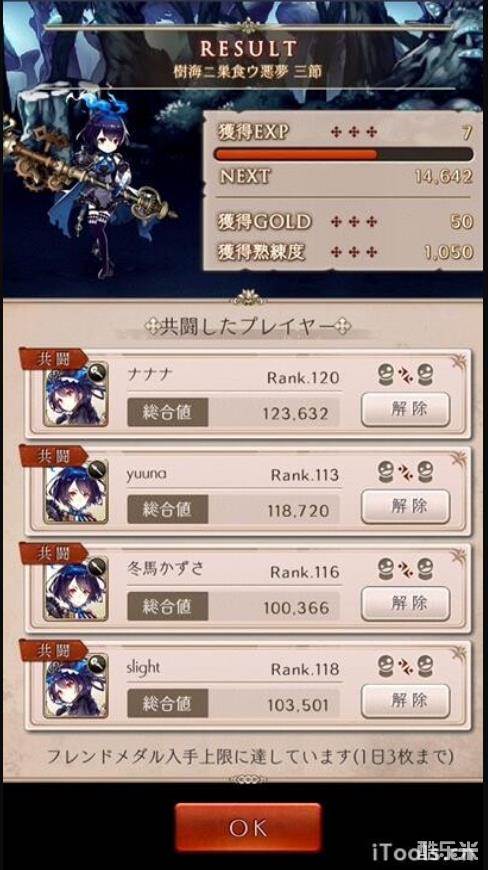Click friend link icon beside Rank.118
The width and height of the screenshot is (488, 870).
click(405, 666)
